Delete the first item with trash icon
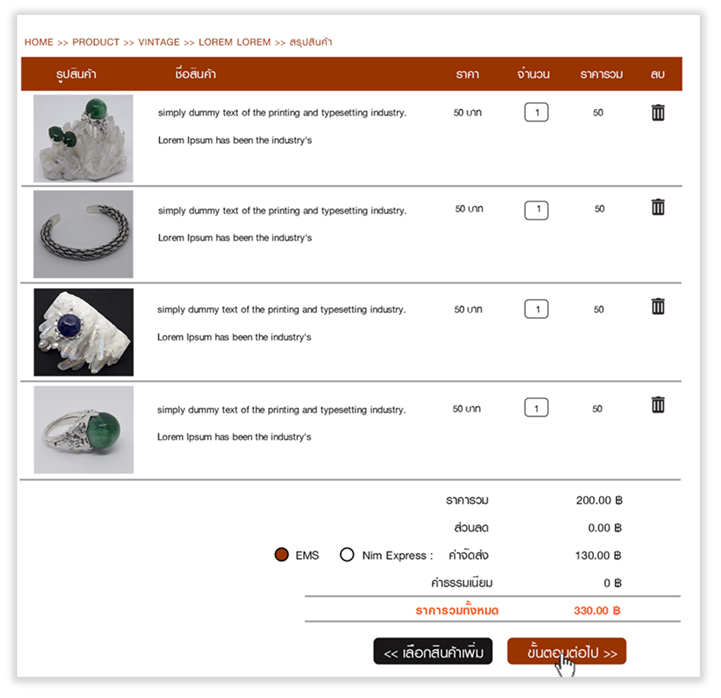 657,113
